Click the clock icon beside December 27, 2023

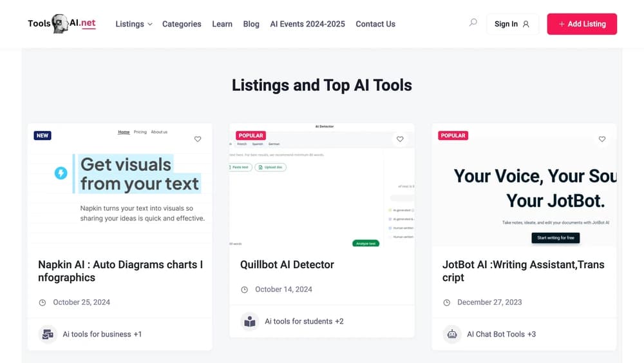click(x=447, y=302)
